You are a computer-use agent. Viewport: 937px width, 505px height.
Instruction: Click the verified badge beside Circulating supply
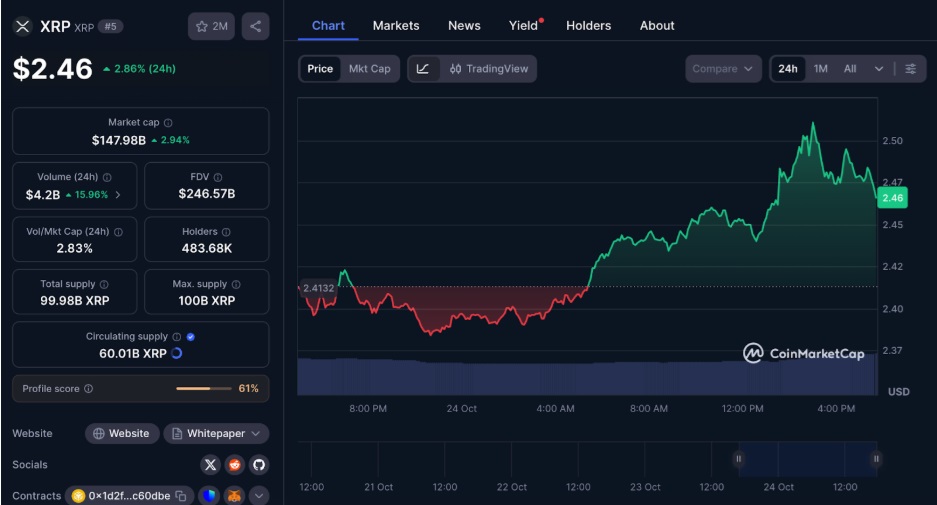click(x=191, y=337)
